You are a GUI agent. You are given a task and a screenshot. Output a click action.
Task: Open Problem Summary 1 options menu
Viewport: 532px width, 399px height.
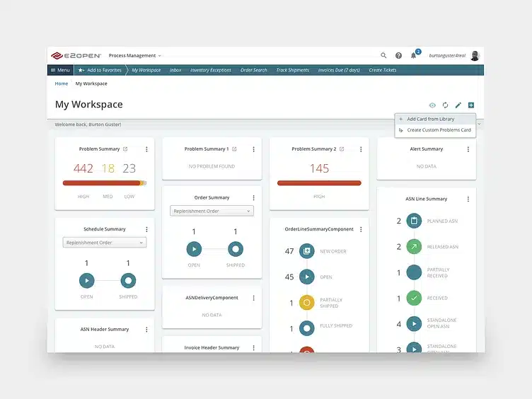(x=253, y=149)
